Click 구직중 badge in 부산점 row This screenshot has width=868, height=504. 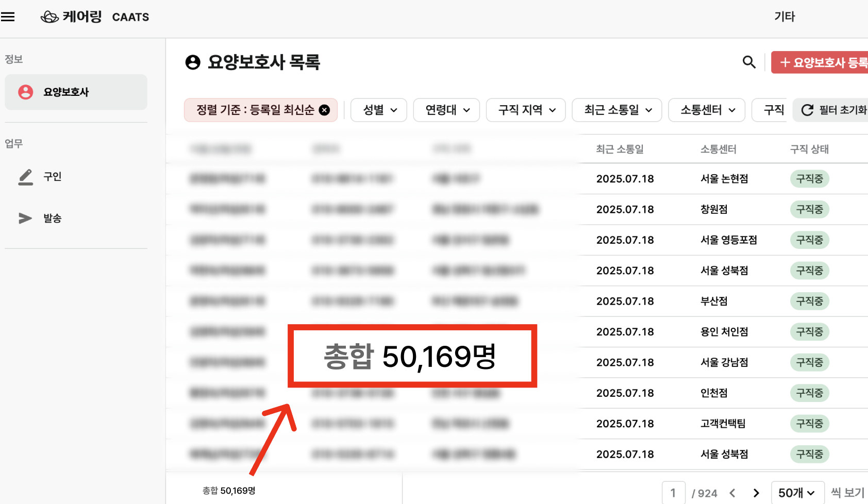tap(809, 301)
